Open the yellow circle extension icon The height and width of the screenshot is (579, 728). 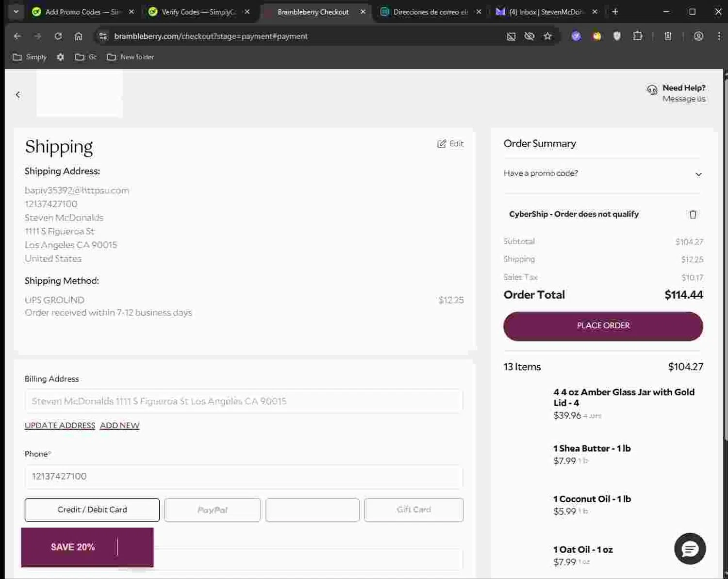[x=596, y=36]
